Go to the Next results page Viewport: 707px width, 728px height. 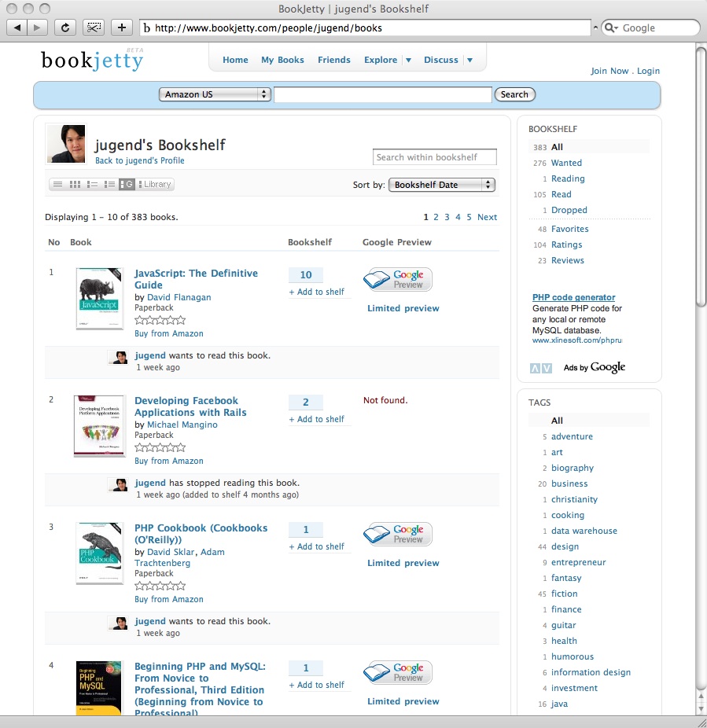pyautogui.click(x=487, y=217)
